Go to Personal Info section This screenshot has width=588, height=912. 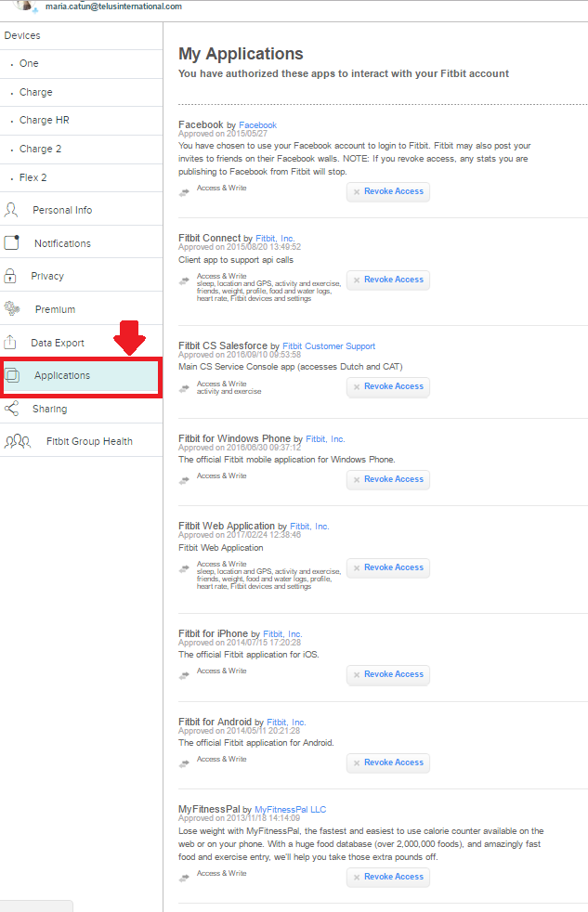tap(82, 209)
